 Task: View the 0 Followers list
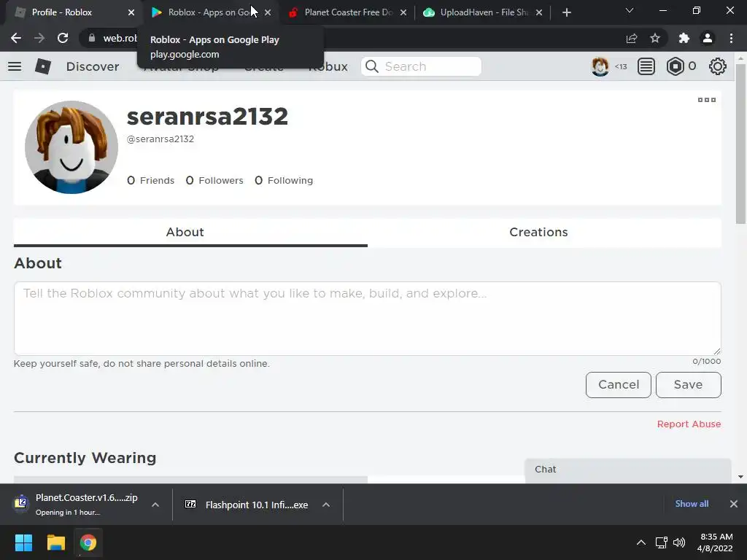[x=214, y=181]
